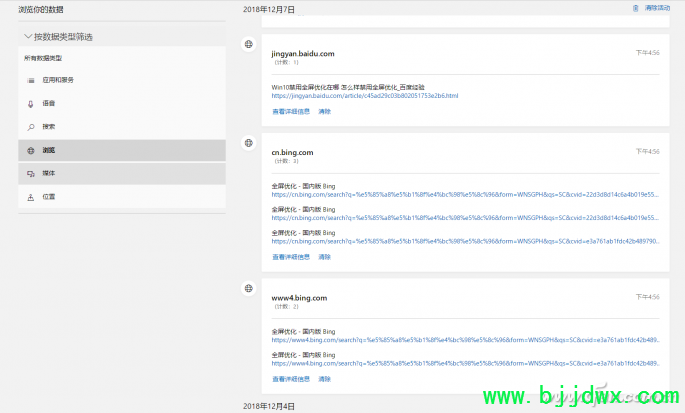Click the 应用和服务 list icon

(x=31, y=80)
